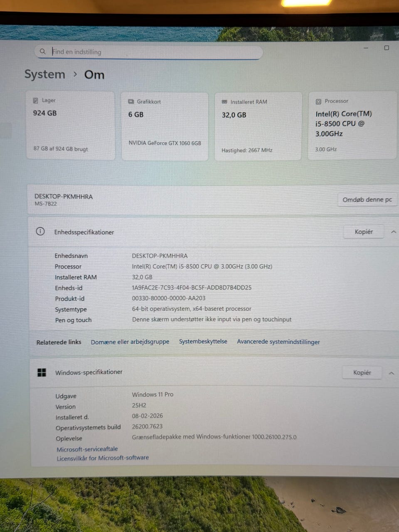Screen dimensions: 399x532
Task: Click the 'Relaterede links' label
Action: tap(59, 342)
